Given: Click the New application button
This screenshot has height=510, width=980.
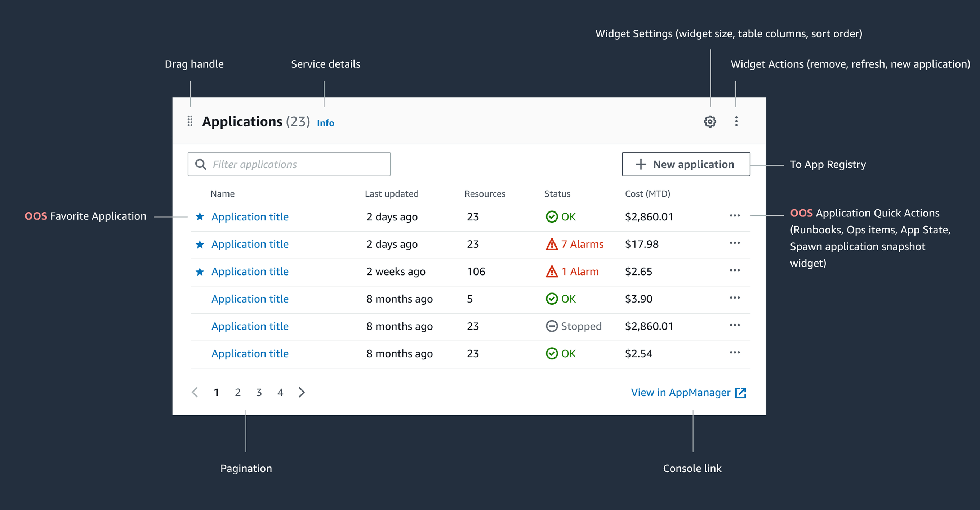Looking at the screenshot, I should tap(686, 164).
